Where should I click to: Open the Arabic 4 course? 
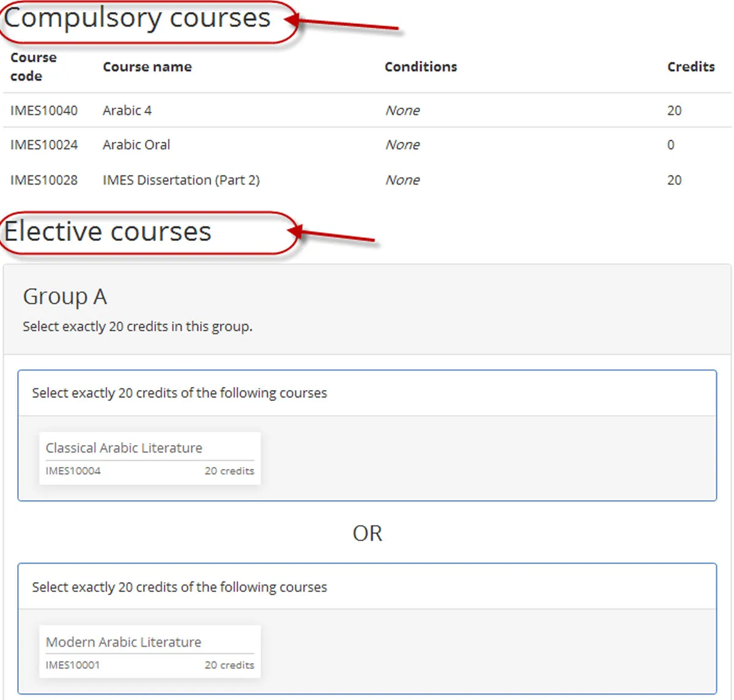(127, 111)
